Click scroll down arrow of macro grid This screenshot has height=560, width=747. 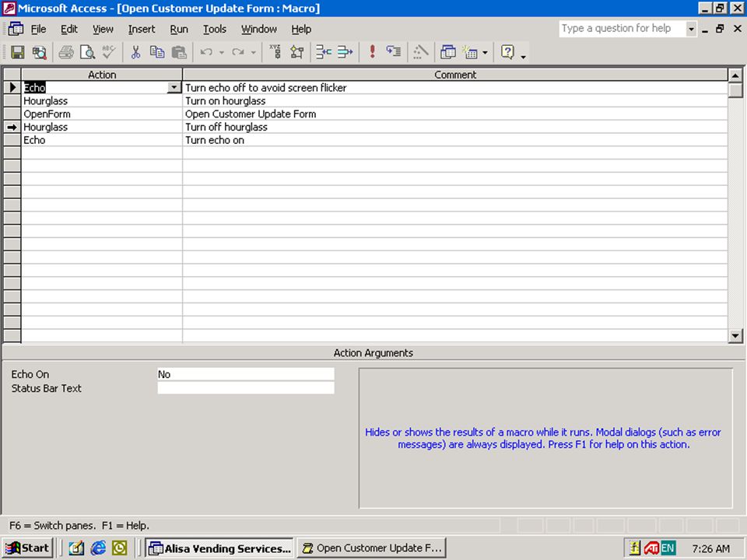(x=735, y=336)
